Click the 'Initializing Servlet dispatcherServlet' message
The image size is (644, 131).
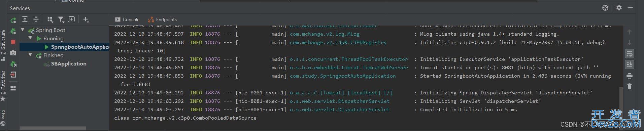[480, 101]
